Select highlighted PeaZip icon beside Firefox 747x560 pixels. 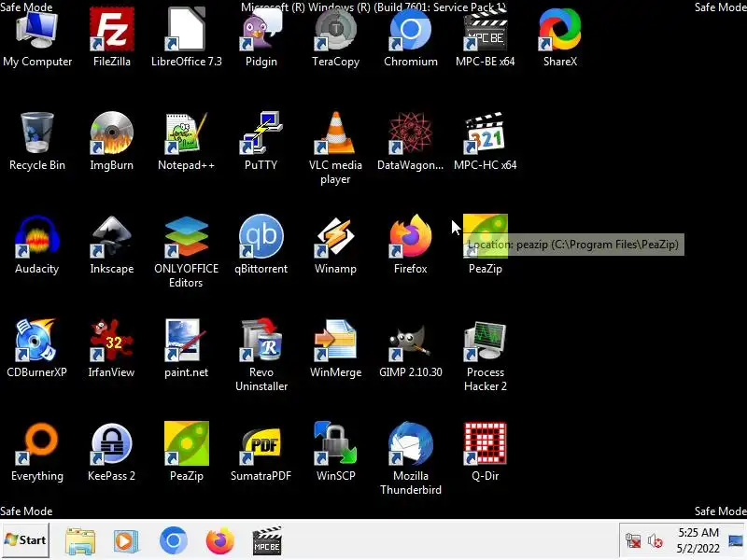click(485, 237)
